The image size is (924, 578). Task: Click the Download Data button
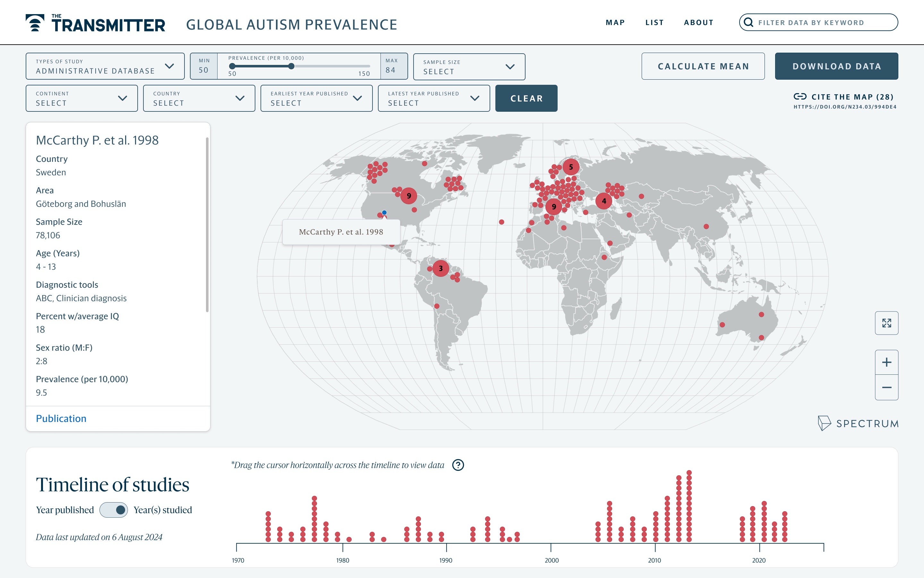pyautogui.click(x=836, y=66)
